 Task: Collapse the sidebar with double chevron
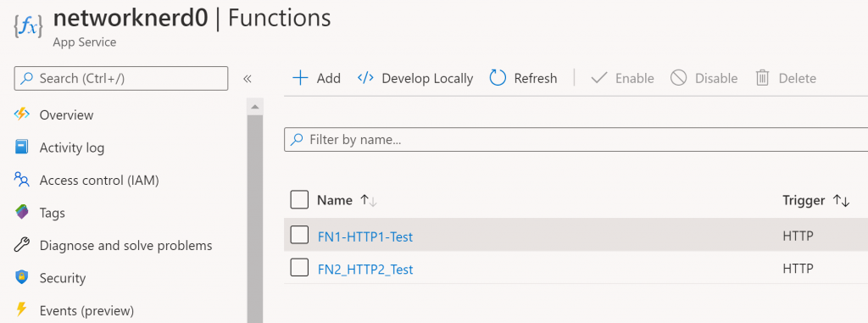tap(248, 79)
